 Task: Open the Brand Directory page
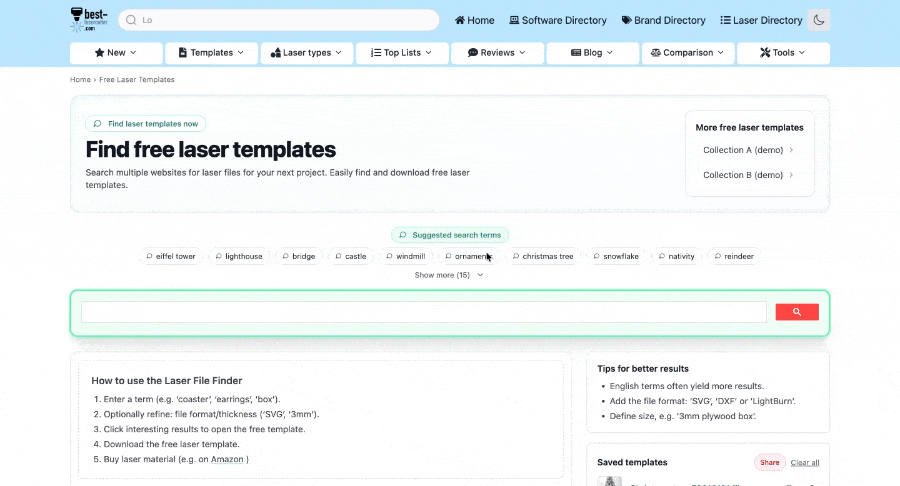pos(663,20)
